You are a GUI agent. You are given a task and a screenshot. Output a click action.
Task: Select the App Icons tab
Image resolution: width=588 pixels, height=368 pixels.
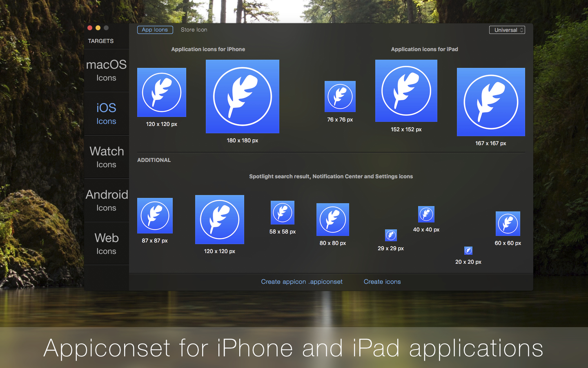point(155,29)
